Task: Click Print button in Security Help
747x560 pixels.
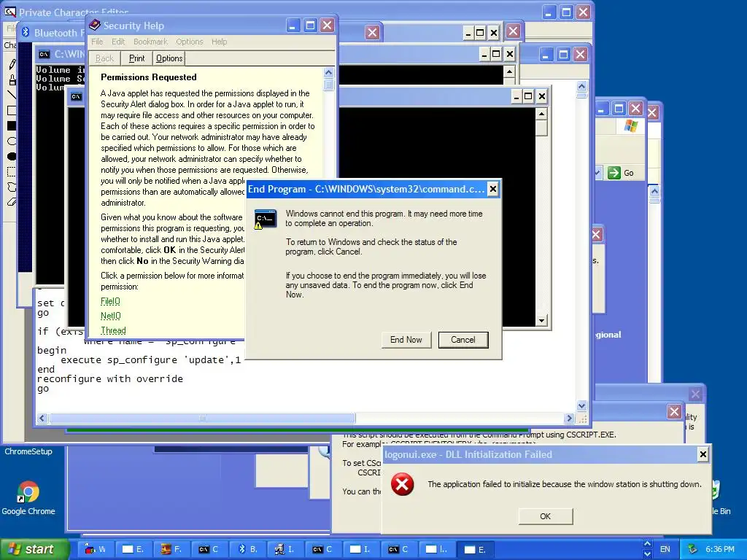Action: (136, 58)
